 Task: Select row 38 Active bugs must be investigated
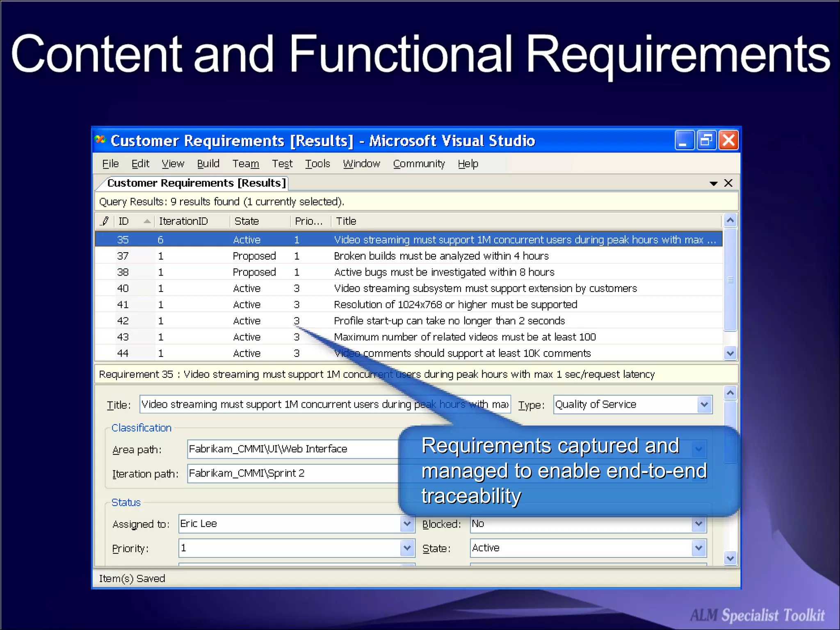tap(409, 272)
